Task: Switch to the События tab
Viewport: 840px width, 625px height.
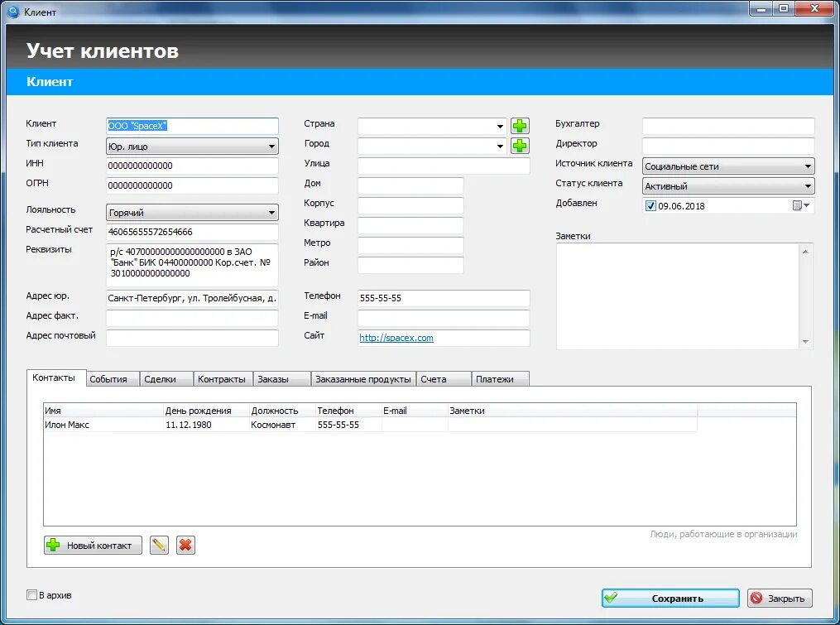Action: coord(113,379)
